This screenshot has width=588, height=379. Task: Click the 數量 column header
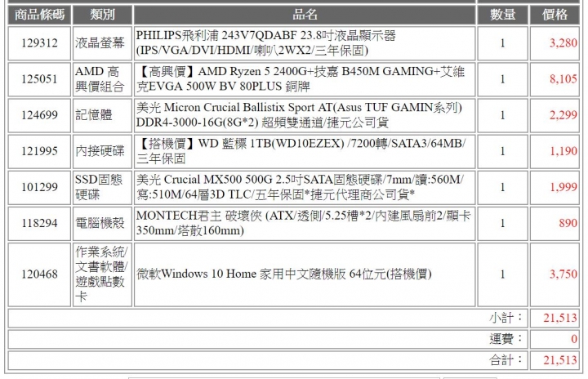(502, 15)
